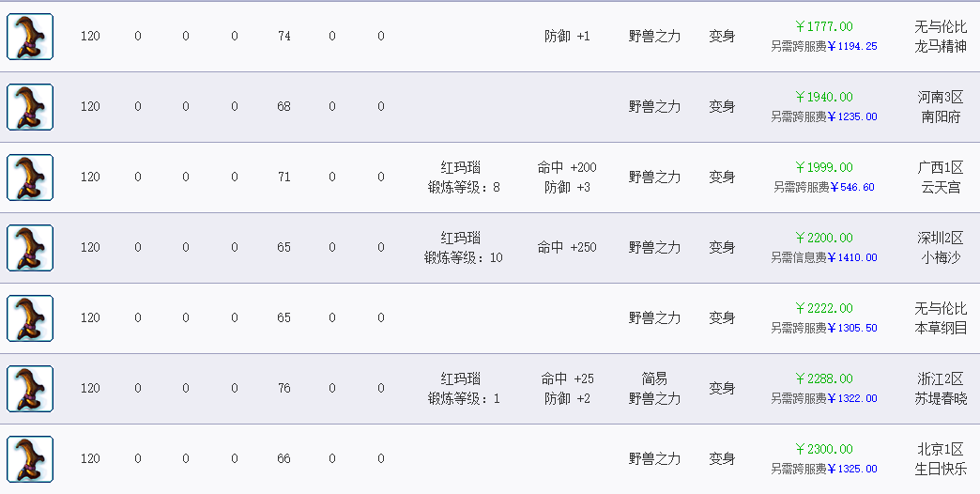The height and width of the screenshot is (494, 980).
Task: Select the item icon for 云天宫 listing
Action: (30, 178)
